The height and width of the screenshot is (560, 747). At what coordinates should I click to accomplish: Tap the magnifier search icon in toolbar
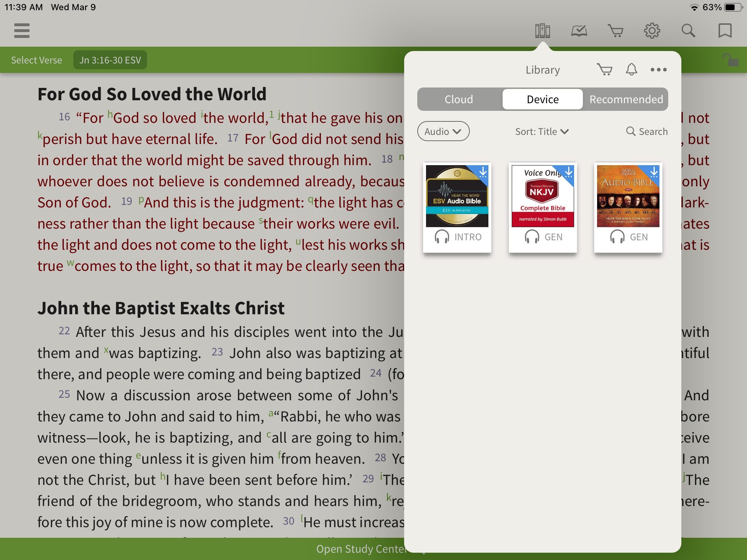pos(688,31)
